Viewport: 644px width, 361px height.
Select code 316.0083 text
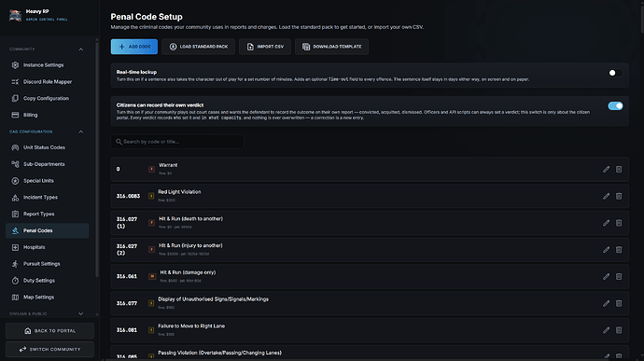coord(128,196)
